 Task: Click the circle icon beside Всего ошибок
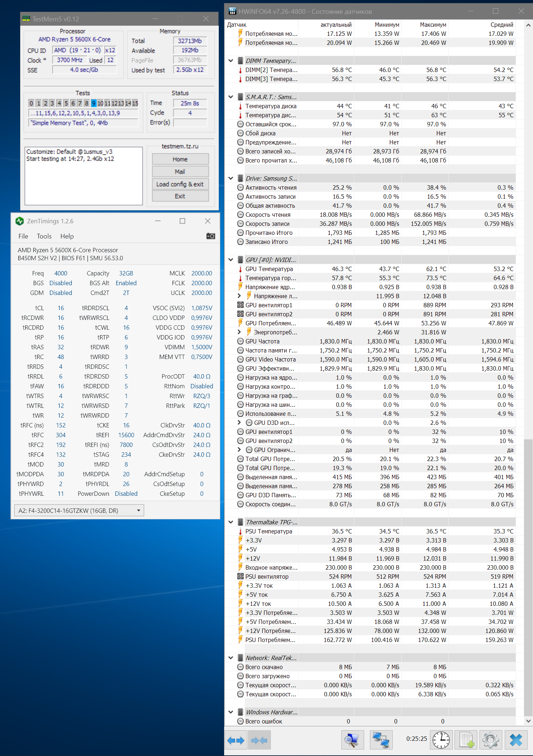pos(240,721)
